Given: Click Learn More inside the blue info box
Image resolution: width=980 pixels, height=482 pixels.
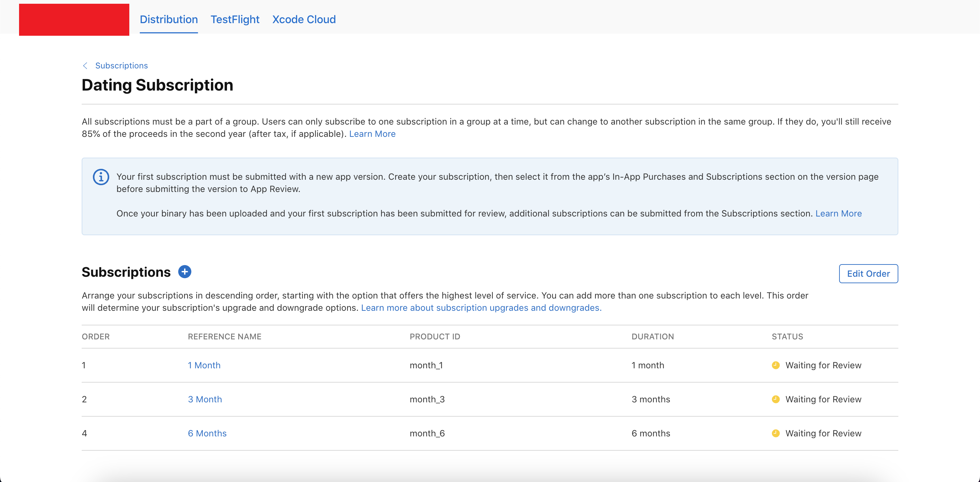Looking at the screenshot, I should [838, 213].
